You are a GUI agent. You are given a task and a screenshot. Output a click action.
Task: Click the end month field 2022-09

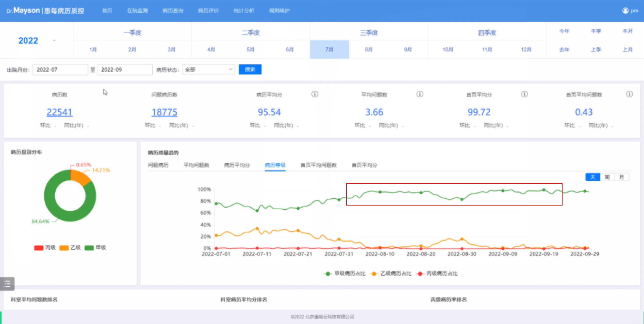click(x=125, y=70)
